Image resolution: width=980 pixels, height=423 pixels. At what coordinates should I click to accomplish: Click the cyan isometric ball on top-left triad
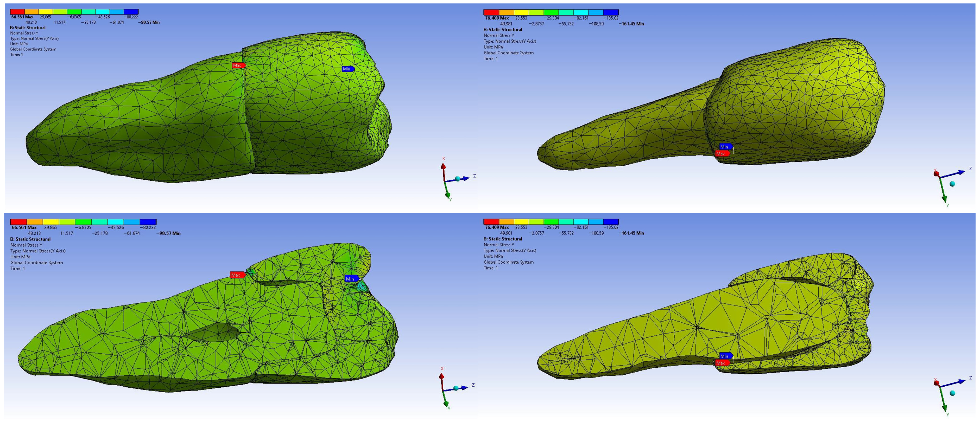(x=458, y=179)
